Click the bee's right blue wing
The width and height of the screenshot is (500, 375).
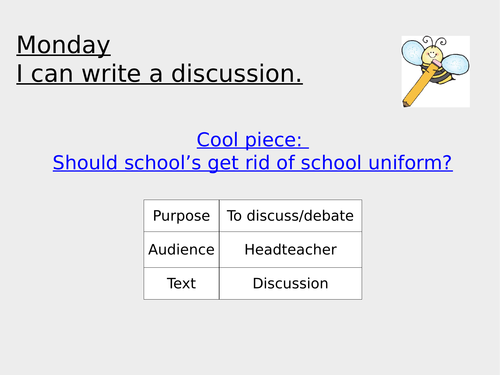coord(455,65)
